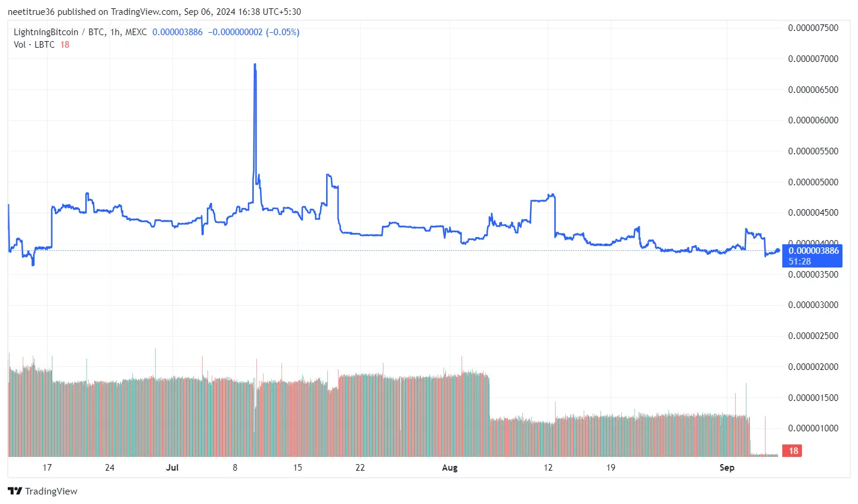Click the last price dot at line end

pyautogui.click(x=778, y=250)
